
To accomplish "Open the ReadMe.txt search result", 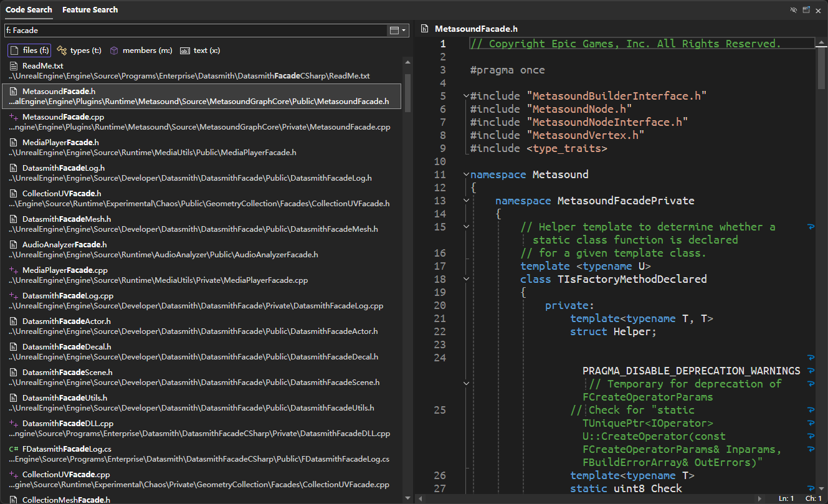I will [x=42, y=65].
